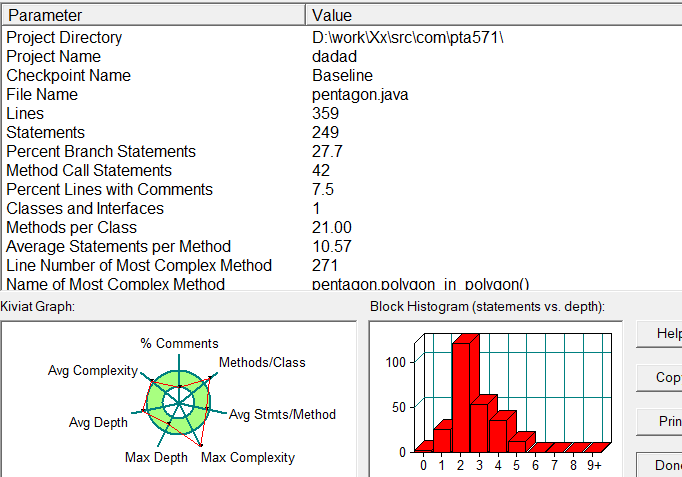Click the pentagon.java file name value
This screenshot has height=477, width=682.
(x=360, y=95)
